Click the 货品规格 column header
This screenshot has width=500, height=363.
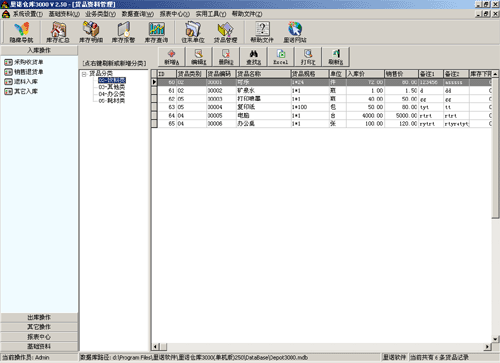pyautogui.click(x=310, y=74)
